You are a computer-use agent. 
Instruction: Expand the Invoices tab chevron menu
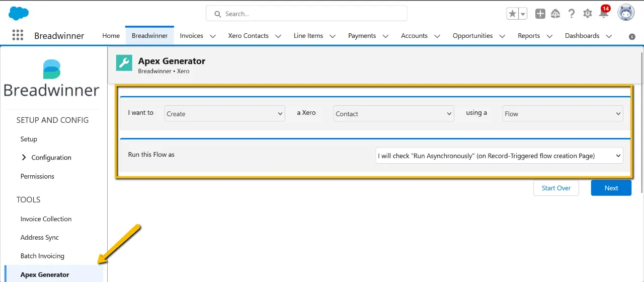click(212, 36)
